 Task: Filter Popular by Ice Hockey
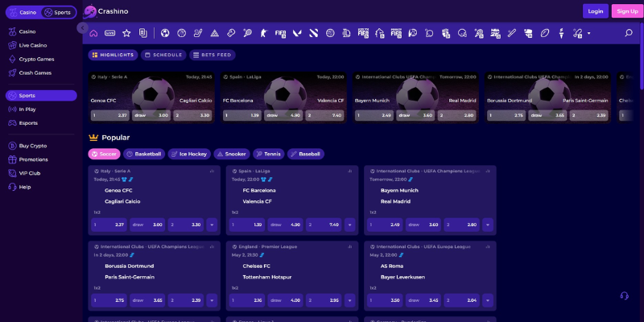(x=189, y=154)
